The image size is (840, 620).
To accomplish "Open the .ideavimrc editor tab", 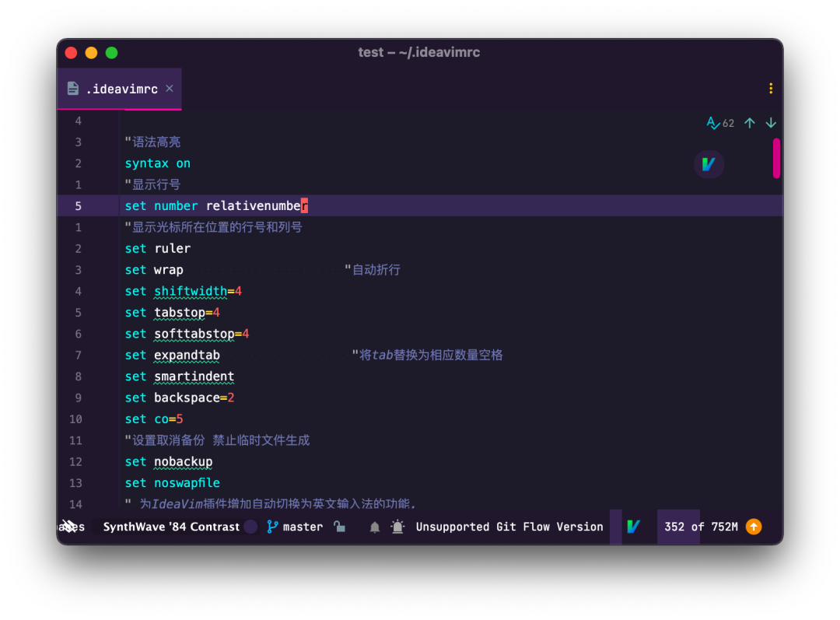I will coord(120,89).
